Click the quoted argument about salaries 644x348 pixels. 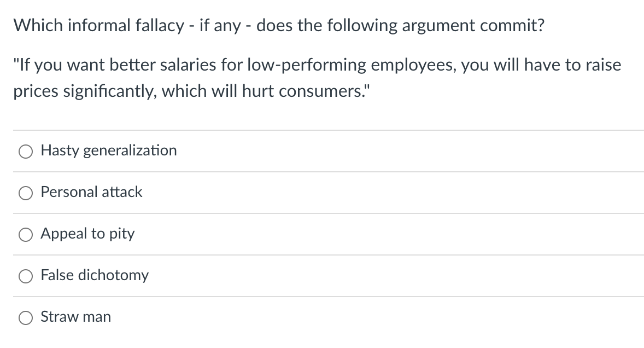coord(317,77)
